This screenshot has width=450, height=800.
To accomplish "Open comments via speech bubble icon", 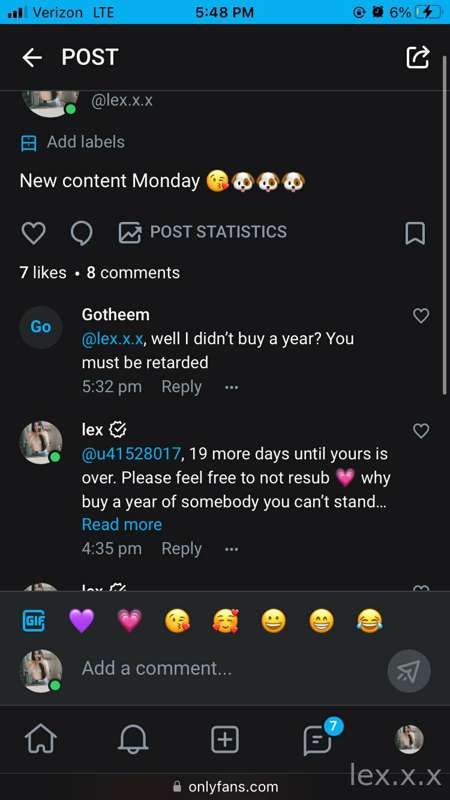I will click(82, 234).
